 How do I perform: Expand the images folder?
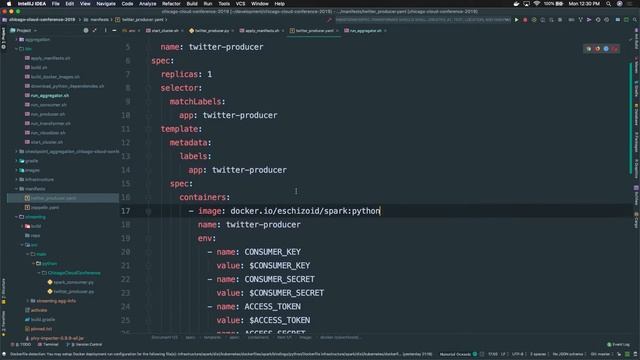[x=17, y=170]
